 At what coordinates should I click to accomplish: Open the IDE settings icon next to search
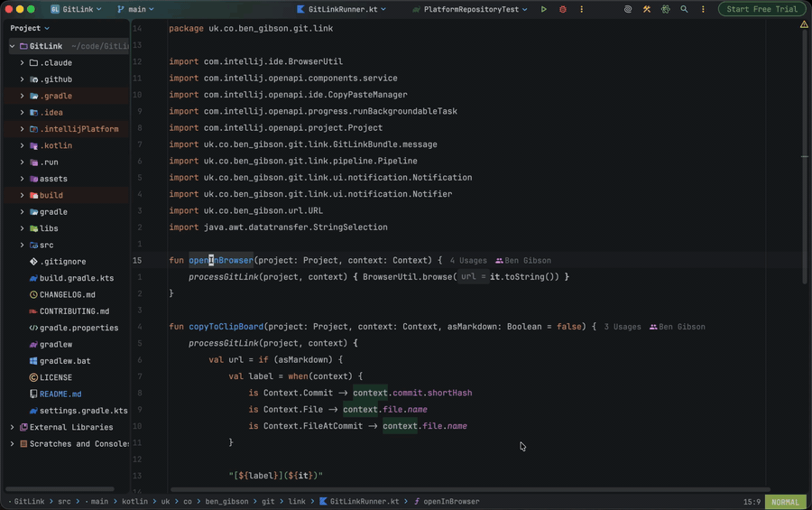point(666,9)
